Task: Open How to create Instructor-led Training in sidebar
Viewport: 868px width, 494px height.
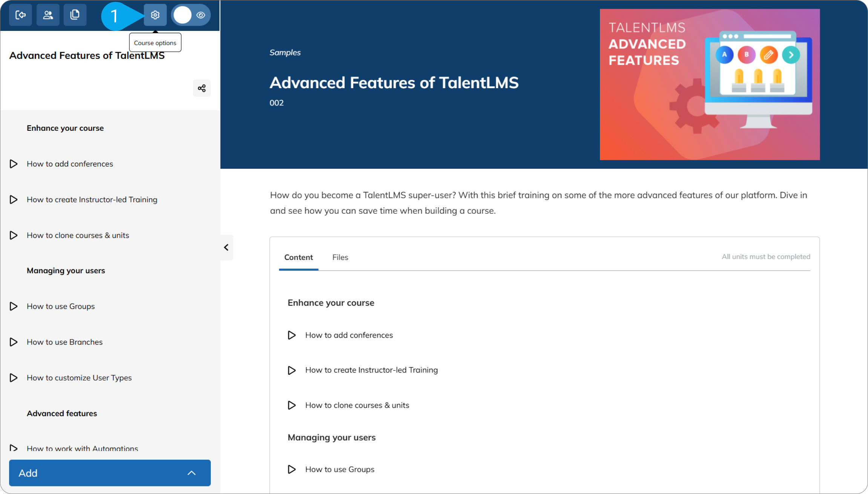Action: (92, 200)
